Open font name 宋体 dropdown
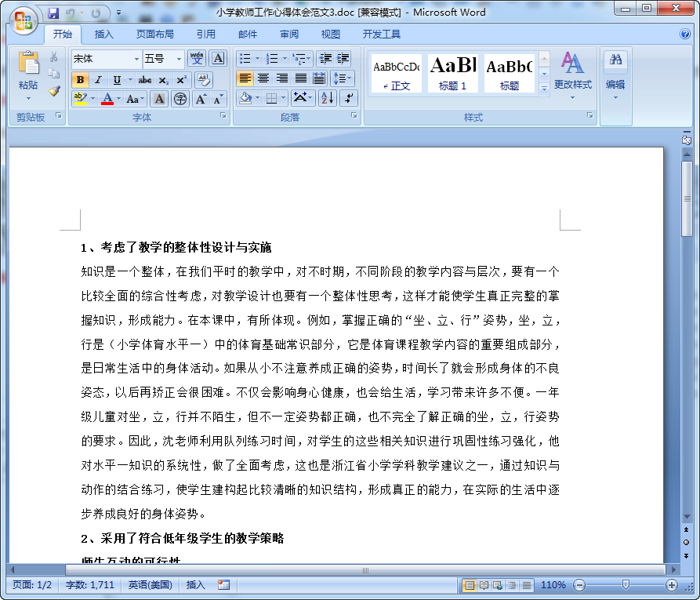The width and height of the screenshot is (700, 600). tap(136, 59)
